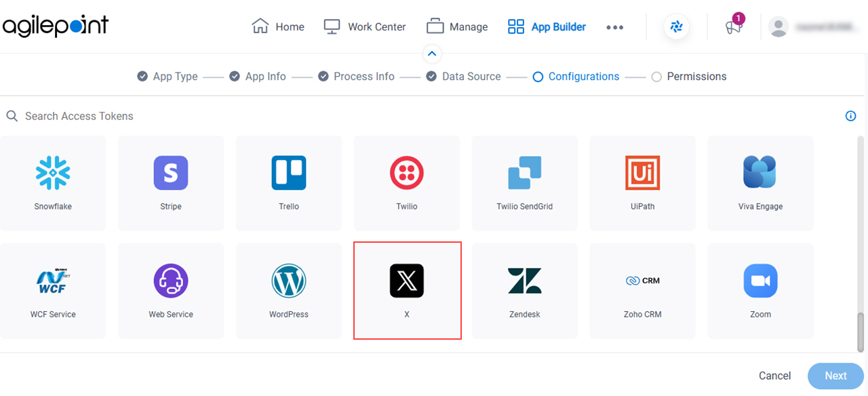The height and width of the screenshot is (396, 868).
Task: Click the "Viva Engage" label text
Action: pyautogui.click(x=760, y=206)
